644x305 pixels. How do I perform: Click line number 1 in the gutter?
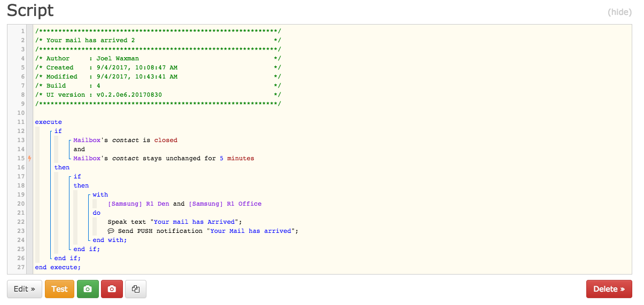click(x=23, y=31)
